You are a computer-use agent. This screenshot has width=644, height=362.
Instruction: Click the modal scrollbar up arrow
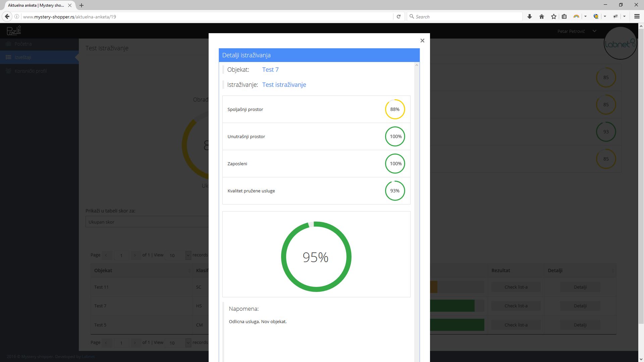click(x=417, y=65)
